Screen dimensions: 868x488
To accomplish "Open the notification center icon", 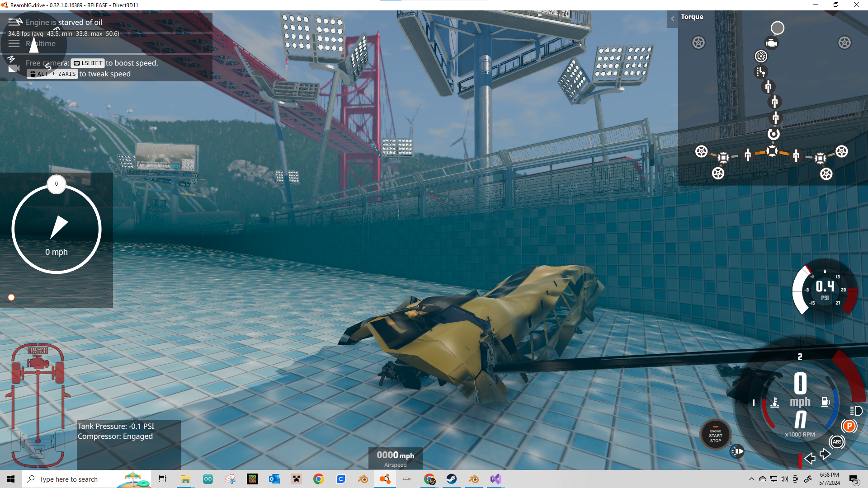I will (x=854, y=479).
